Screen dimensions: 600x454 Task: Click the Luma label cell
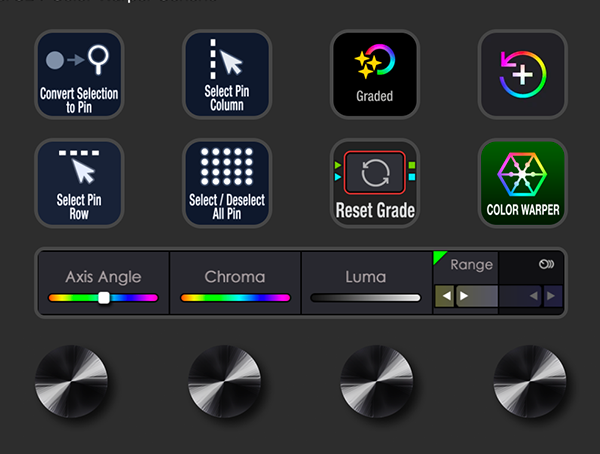pyautogui.click(x=367, y=283)
